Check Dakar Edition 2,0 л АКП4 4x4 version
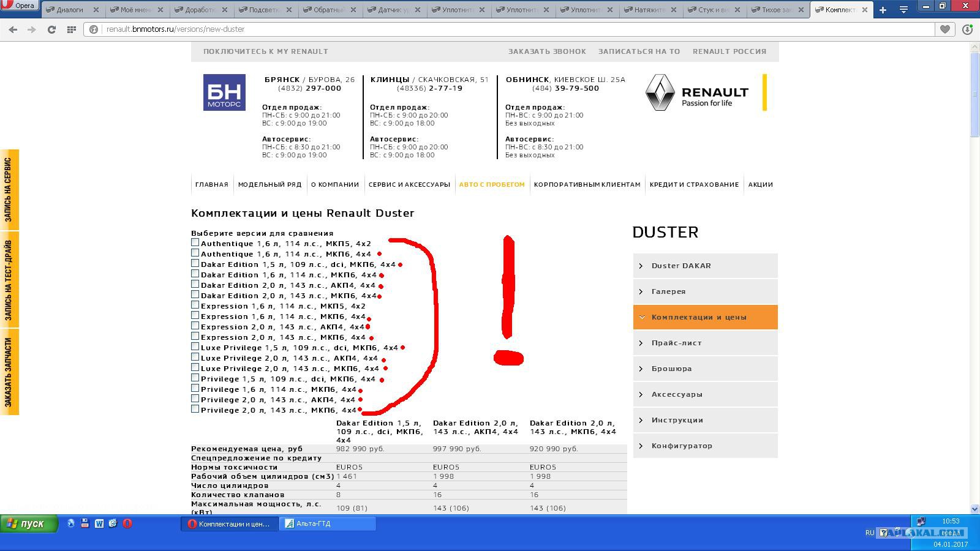The height and width of the screenshot is (551, 980). pyautogui.click(x=195, y=284)
